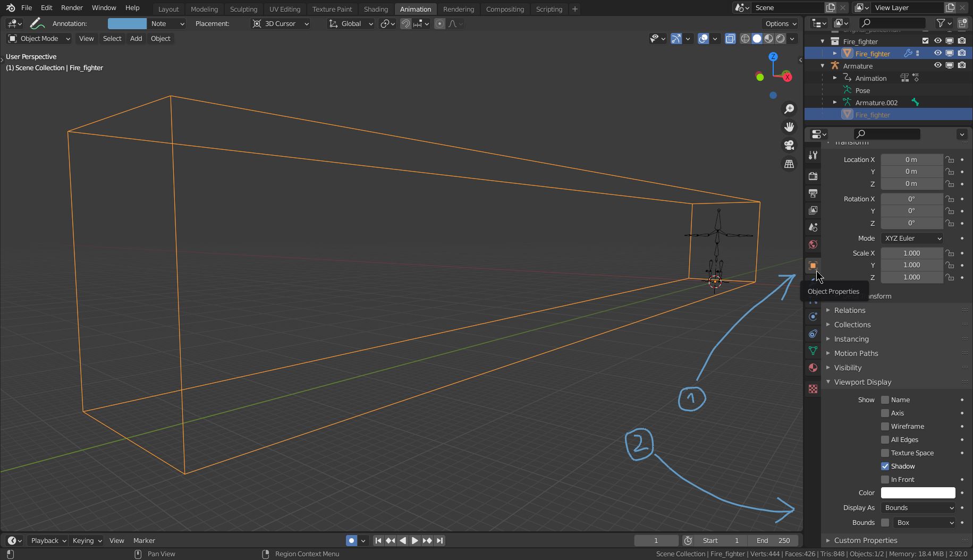Open the View Layer properties tab

813,210
